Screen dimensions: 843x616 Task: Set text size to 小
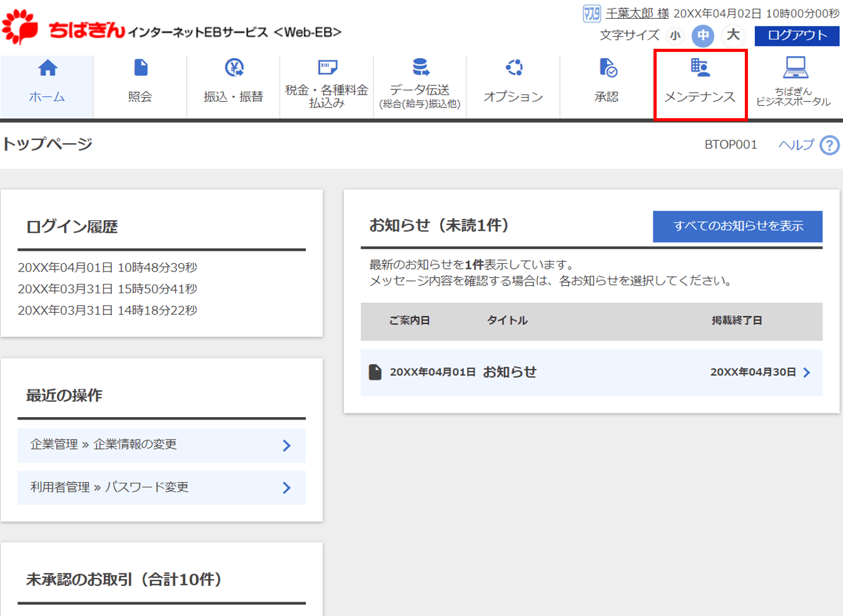pyautogui.click(x=675, y=36)
